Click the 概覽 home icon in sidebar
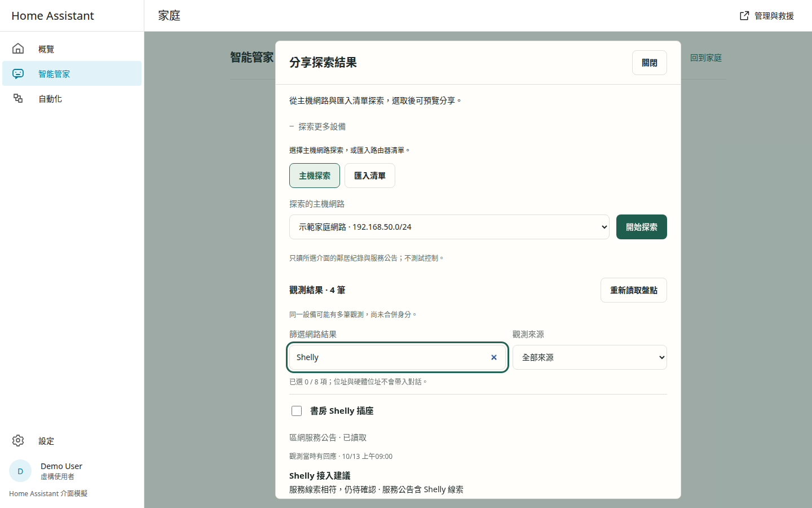812x508 pixels. click(18, 49)
